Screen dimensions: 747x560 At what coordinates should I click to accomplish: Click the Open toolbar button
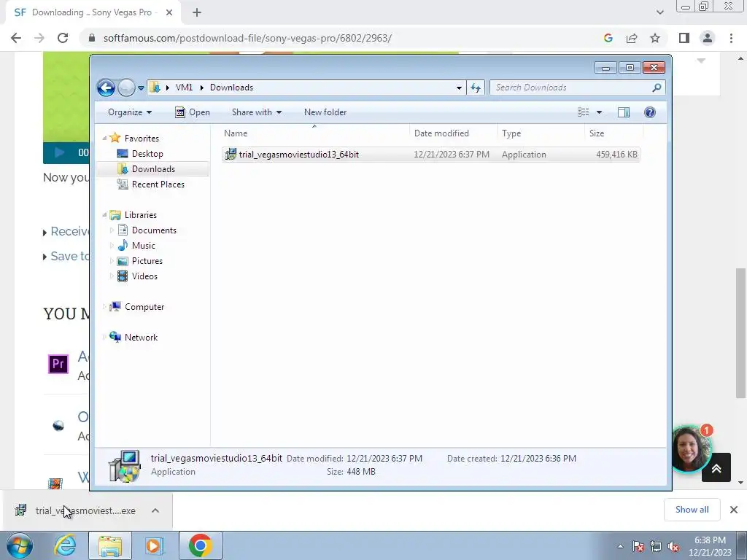click(x=193, y=112)
